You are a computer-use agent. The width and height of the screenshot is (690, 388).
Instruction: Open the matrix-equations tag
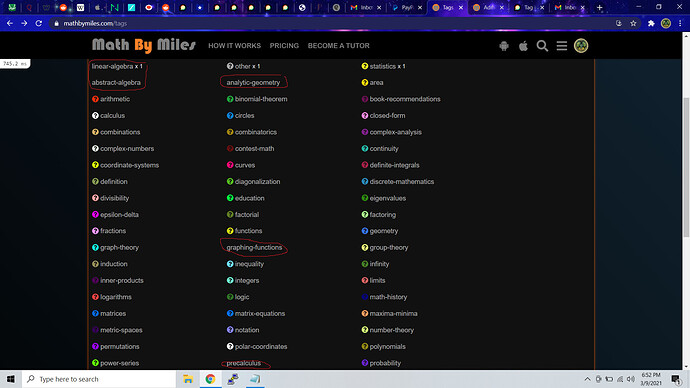[260, 314]
